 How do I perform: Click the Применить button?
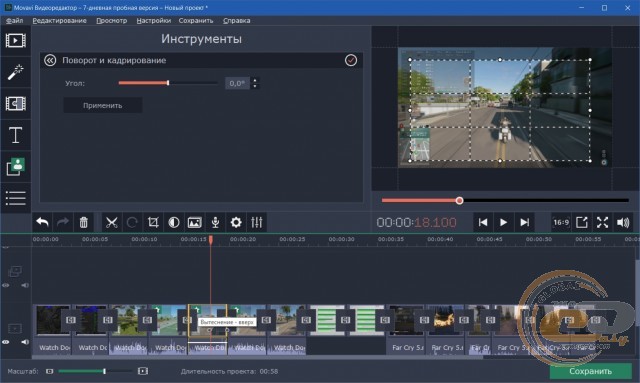click(x=103, y=105)
